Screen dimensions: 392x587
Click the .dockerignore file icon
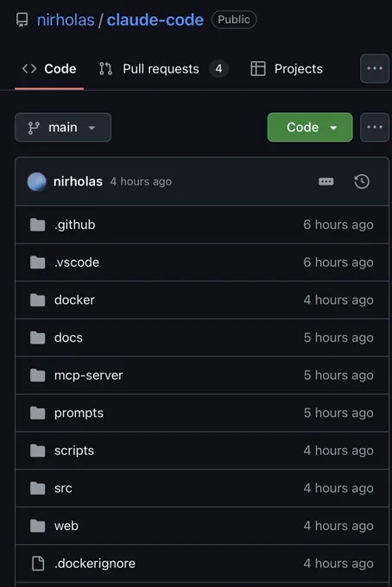tap(37, 564)
